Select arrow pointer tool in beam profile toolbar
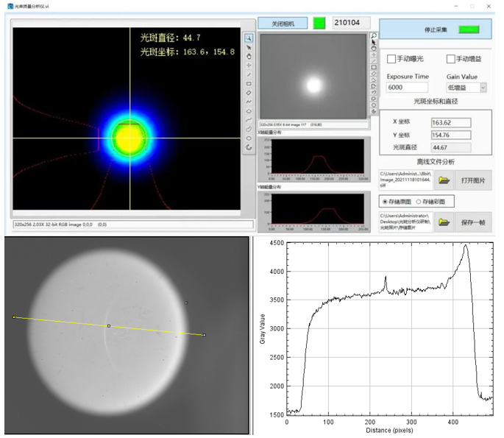This screenshot has height=438, width=504. click(249, 47)
